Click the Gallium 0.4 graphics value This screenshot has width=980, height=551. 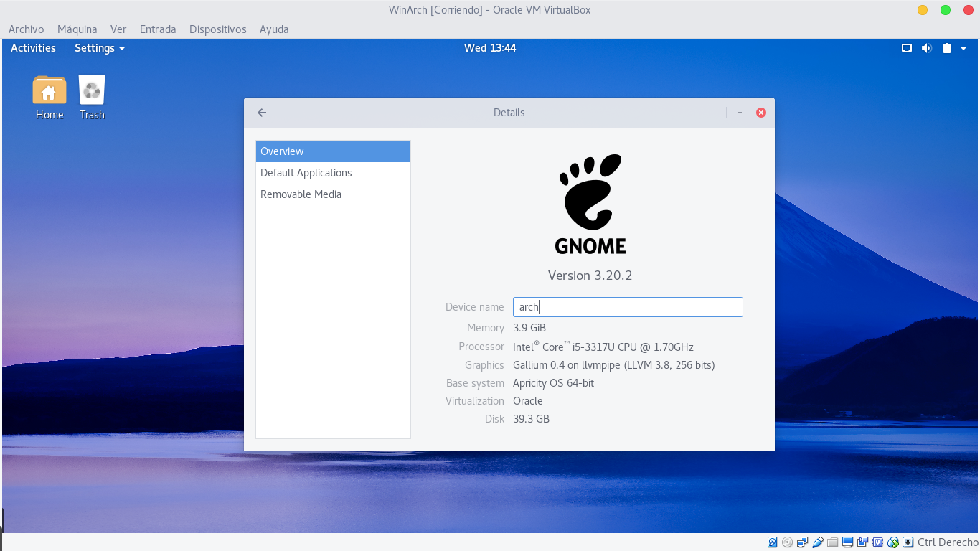(614, 365)
